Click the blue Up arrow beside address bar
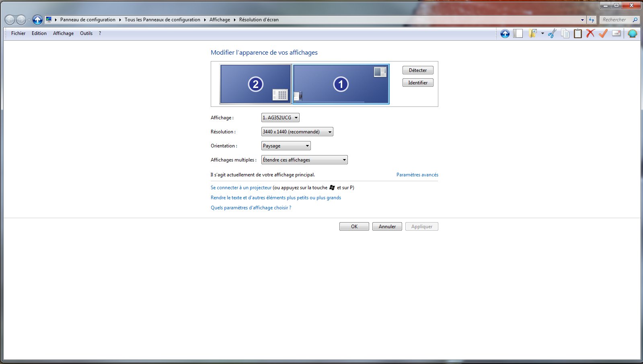Screen dimensions: 643x364 click(37, 19)
